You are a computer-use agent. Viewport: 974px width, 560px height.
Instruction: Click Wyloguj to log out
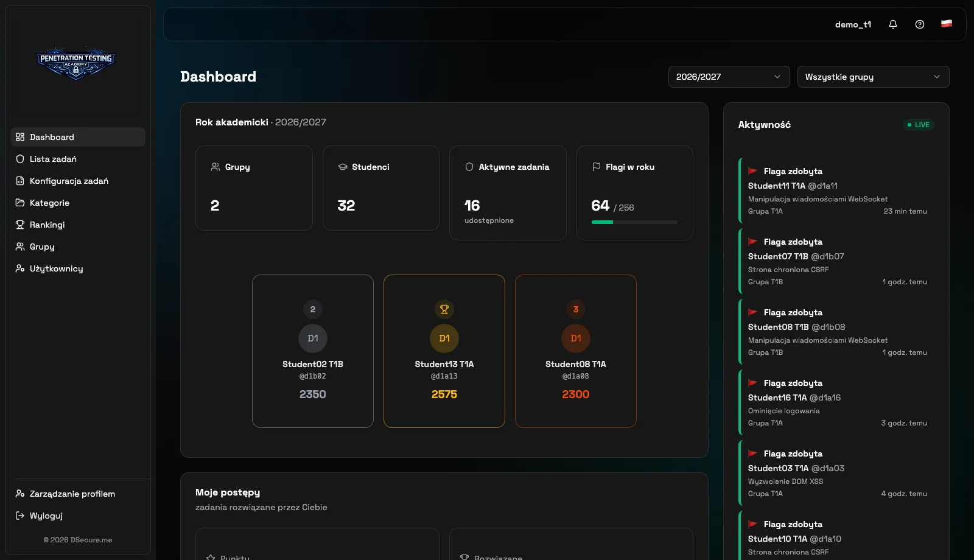point(78,516)
